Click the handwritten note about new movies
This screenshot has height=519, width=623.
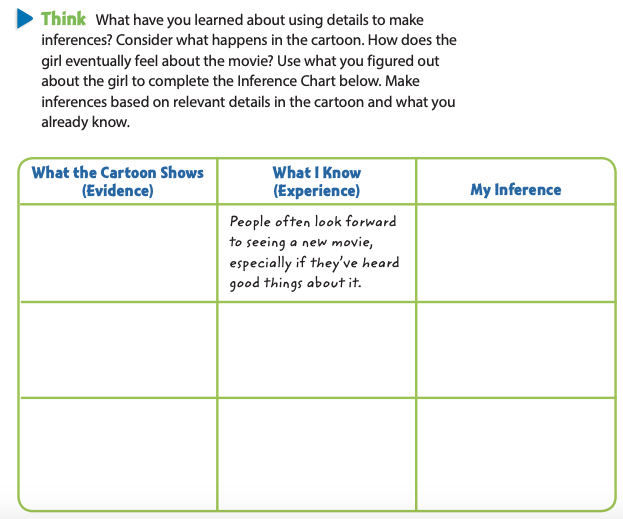pos(314,252)
